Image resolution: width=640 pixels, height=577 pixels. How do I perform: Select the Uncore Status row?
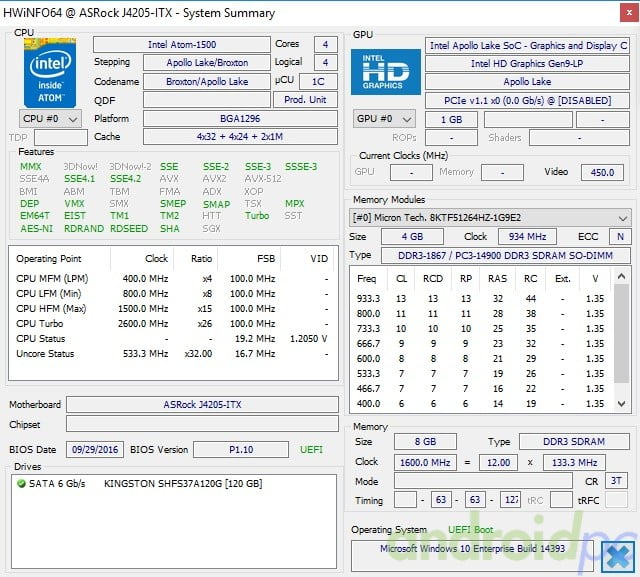coord(172,354)
